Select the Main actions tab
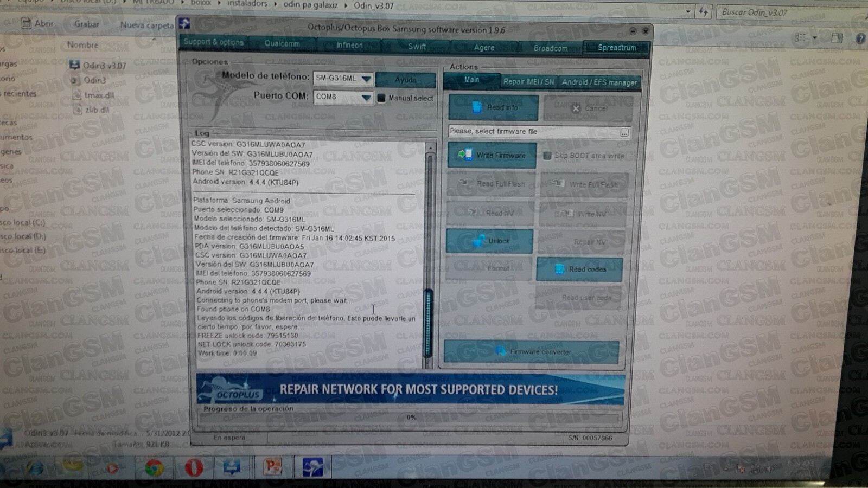The width and height of the screenshot is (868, 488). coord(471,80)
